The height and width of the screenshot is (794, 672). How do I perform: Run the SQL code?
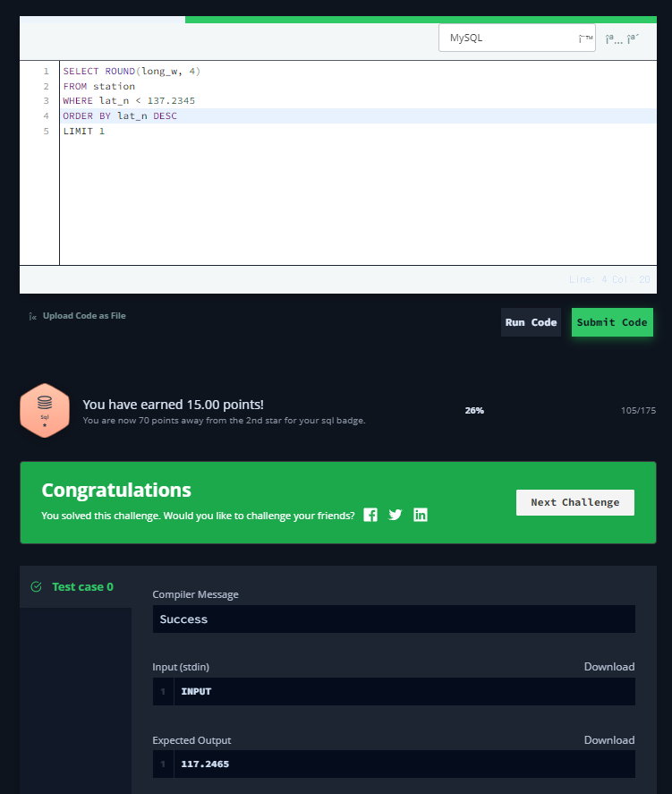coord(531,322)
